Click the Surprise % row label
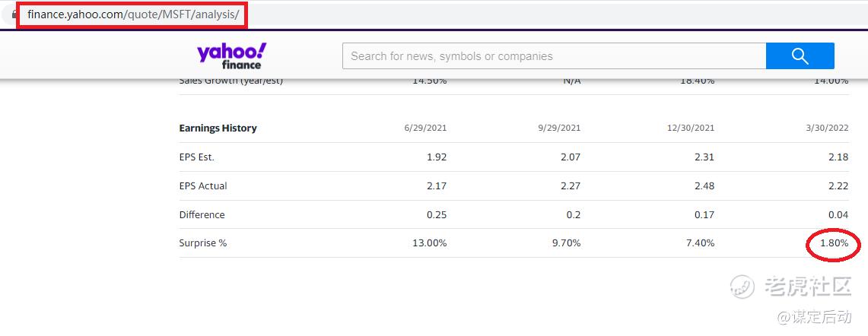Screen dimensions: 868x336 coord(203,243)
